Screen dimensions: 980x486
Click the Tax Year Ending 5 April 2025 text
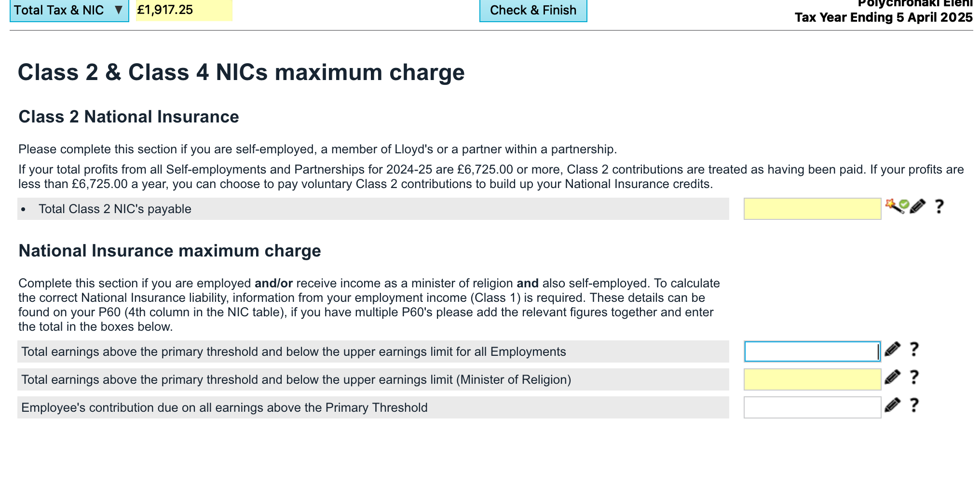point(884,17)
